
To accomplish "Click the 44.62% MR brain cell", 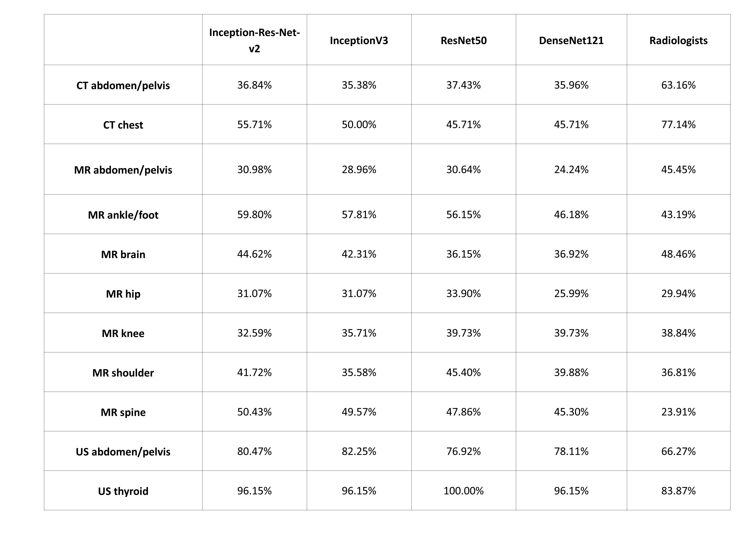I will coord(254,254).
